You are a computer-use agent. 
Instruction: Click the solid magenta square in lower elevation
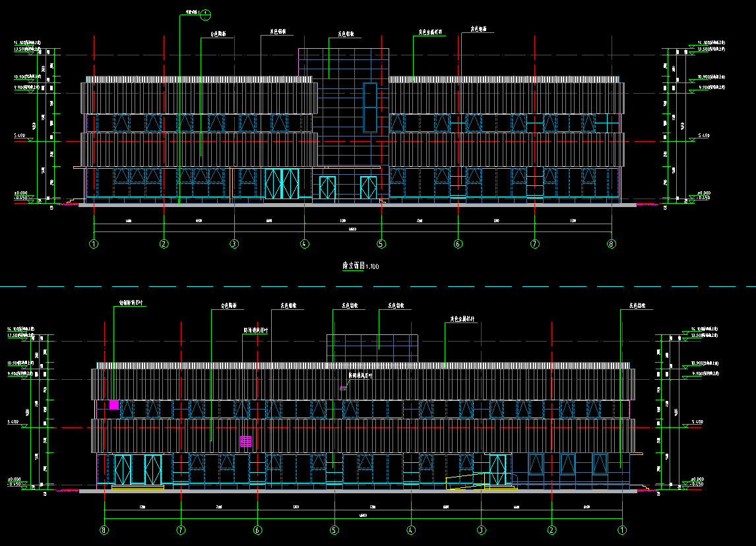coord(114,405)
